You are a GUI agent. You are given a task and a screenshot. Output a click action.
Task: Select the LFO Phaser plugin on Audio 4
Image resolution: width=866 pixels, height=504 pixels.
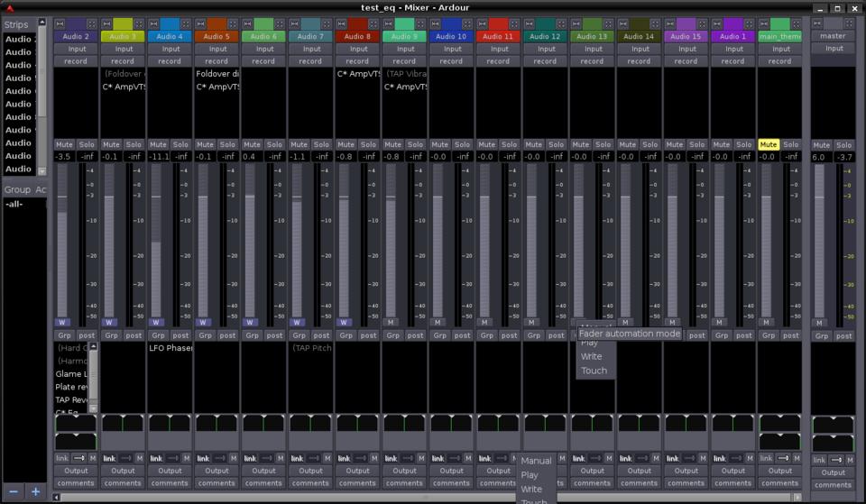point(170,348)
